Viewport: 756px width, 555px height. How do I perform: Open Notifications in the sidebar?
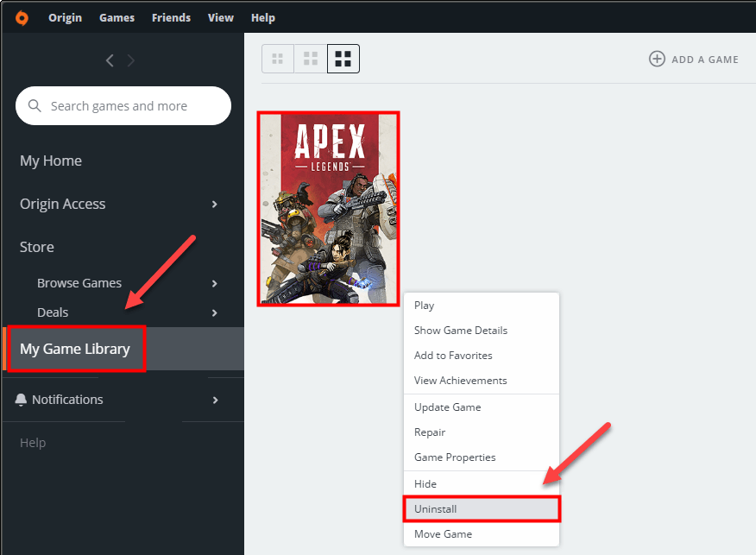tap(67, 400)
